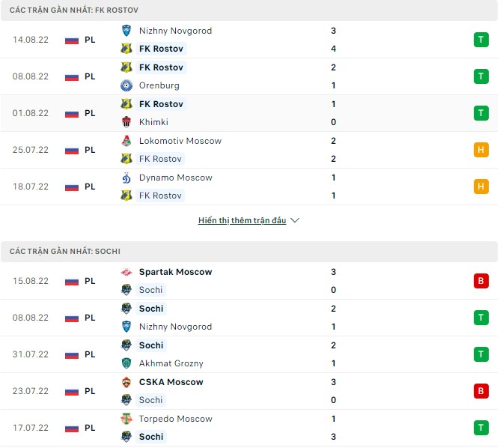Screen dimensions: 503x448
Task: Click date 01.08.22
Action: coord(31,113)
